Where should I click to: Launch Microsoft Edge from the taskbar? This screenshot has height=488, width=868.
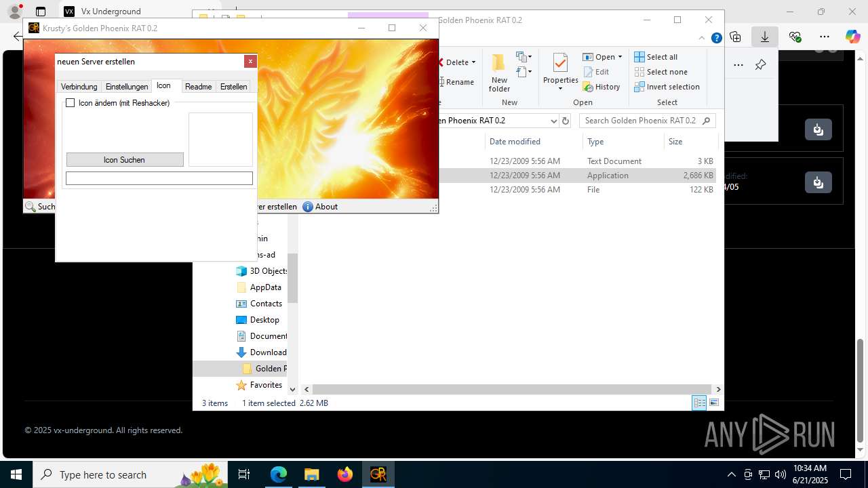click(279, 475)
